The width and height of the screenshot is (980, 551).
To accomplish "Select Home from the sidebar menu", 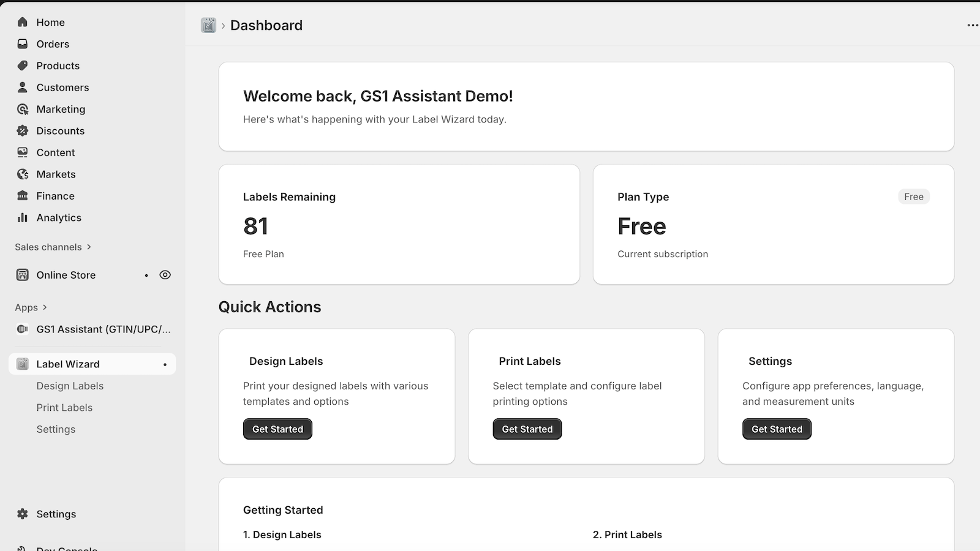I will pos(22,22).
